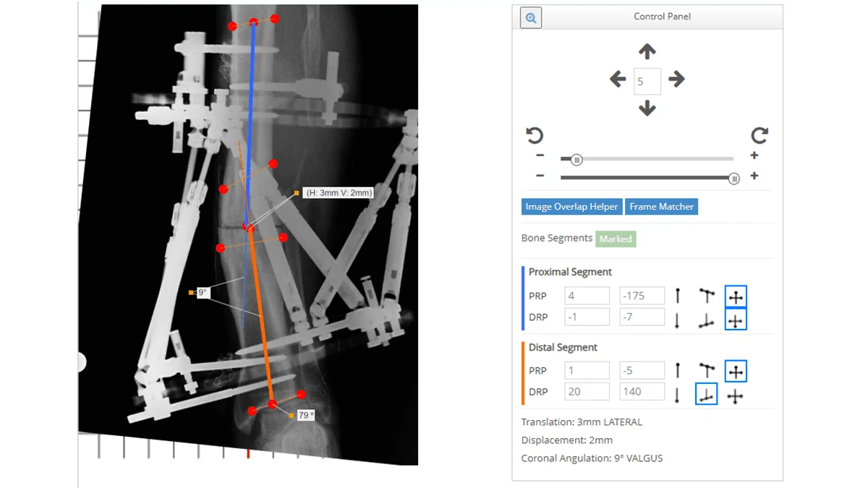Click minus beside the lower slider
The image size is (868, 488).
540,176
